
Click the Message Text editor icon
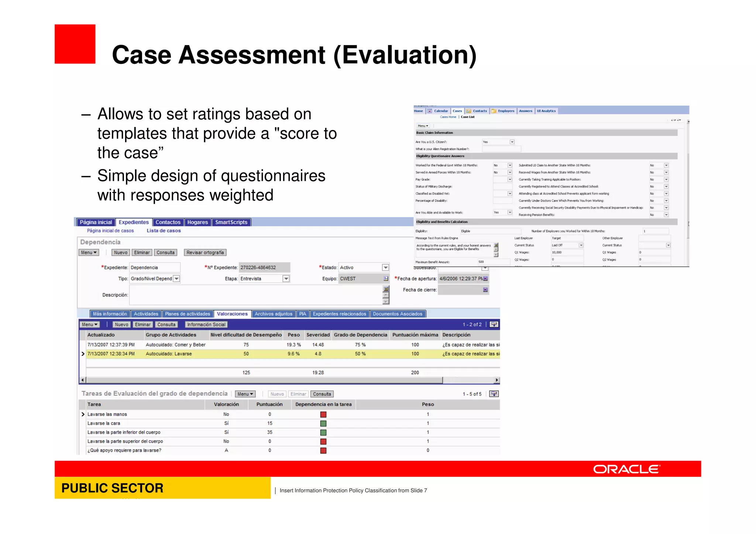click(496, 245)
